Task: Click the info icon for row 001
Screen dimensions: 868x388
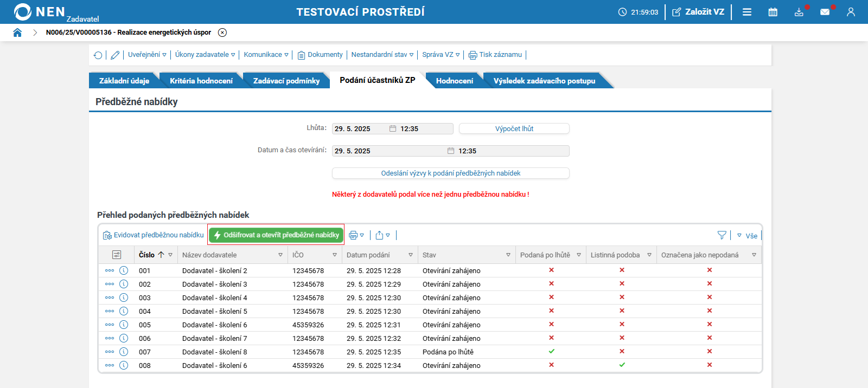Action: coord(124,270)
